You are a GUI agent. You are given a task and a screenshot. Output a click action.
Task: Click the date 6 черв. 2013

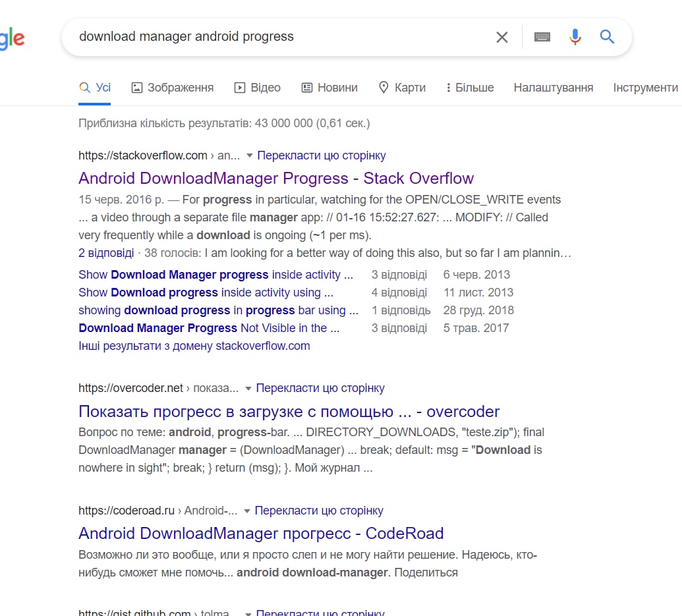click(476, 275)
